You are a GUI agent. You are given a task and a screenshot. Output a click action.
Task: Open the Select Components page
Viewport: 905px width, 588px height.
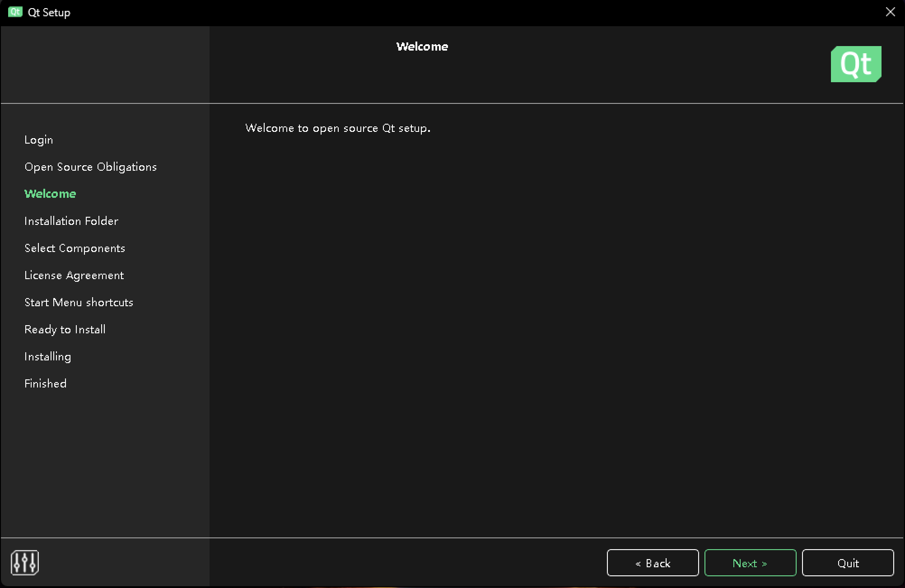(x=75, y=248)
